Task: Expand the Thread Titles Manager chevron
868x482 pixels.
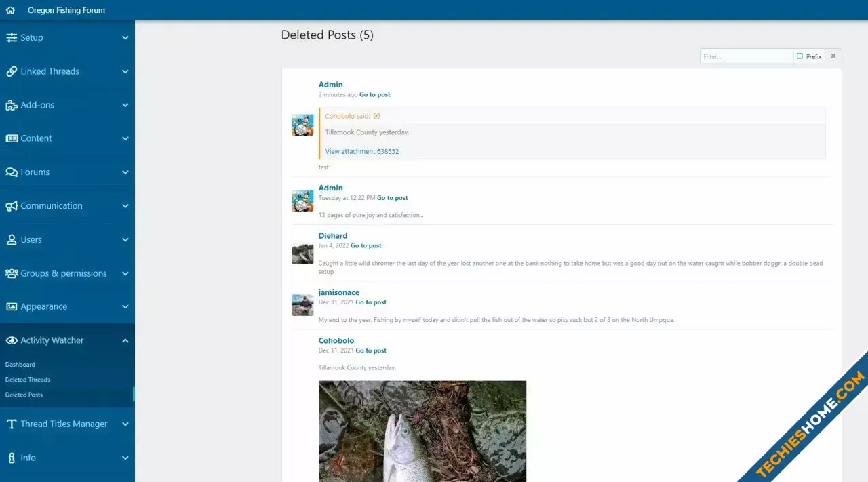Action: [x=125, y=424]
